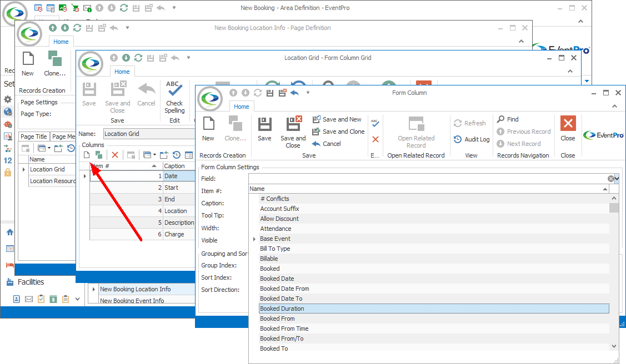This screenshot has height=364, width=626.
Task: Clear the Field box with the X icon
Action: point(611,179)
